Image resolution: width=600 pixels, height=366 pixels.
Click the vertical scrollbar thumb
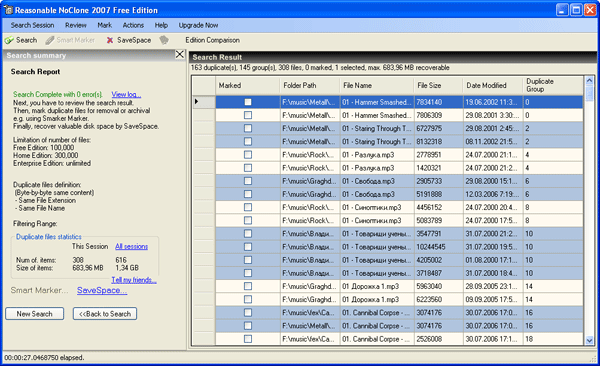(x=589, y=93)
